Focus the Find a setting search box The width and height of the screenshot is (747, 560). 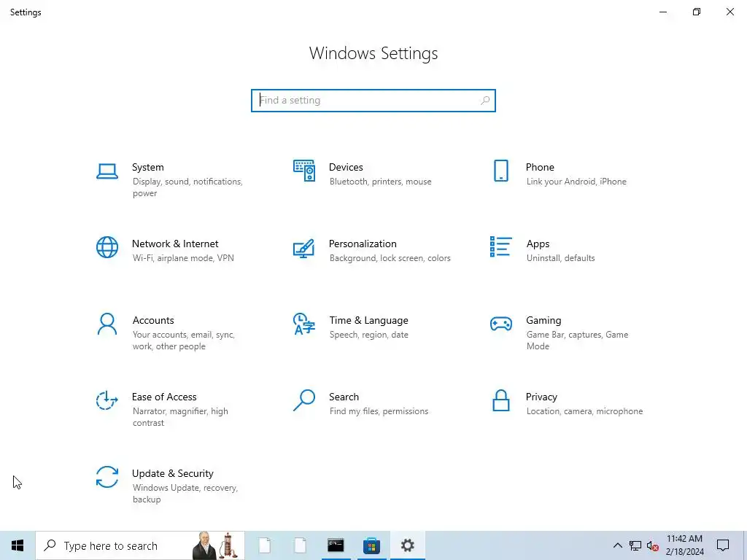pyautogui.click(x=373, y=101)
